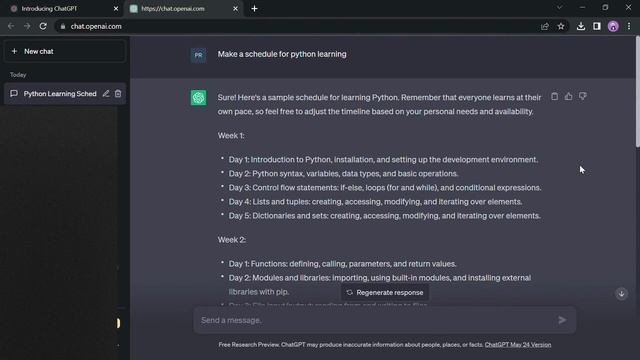Close the chat.openai.com tab
The image size is (640, 360).
click(236, 9)
